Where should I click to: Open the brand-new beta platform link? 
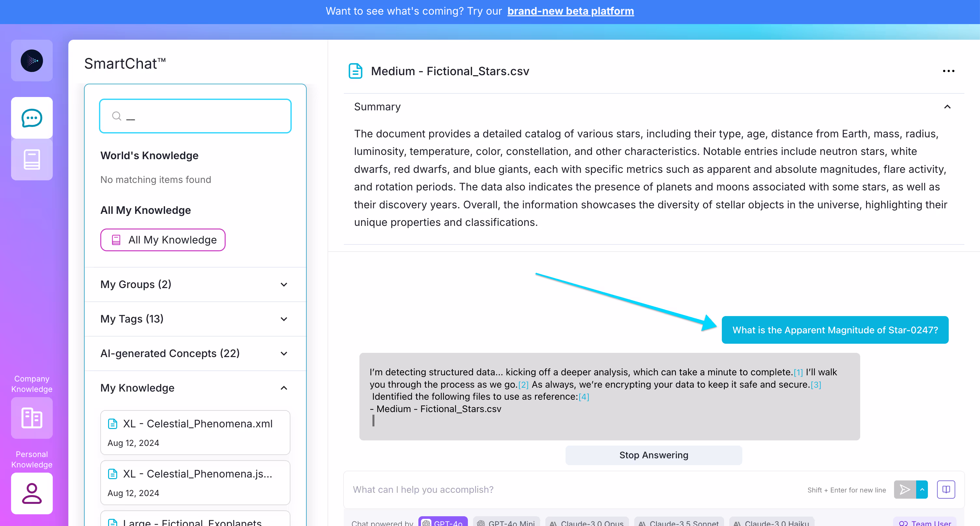point(570,11)
